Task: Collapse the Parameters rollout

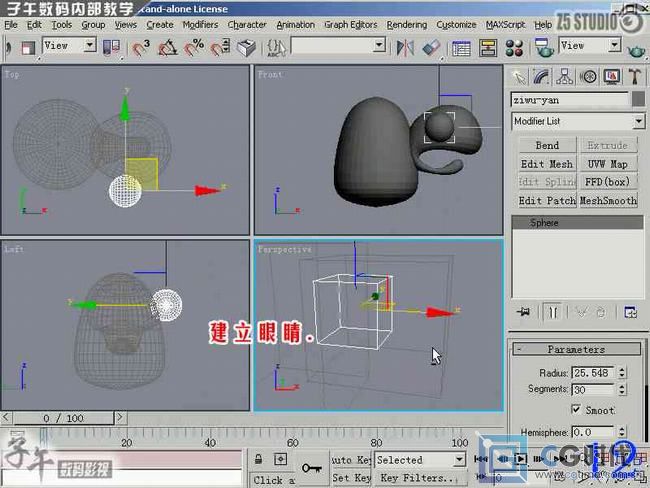Action: [x=577, y=349]
